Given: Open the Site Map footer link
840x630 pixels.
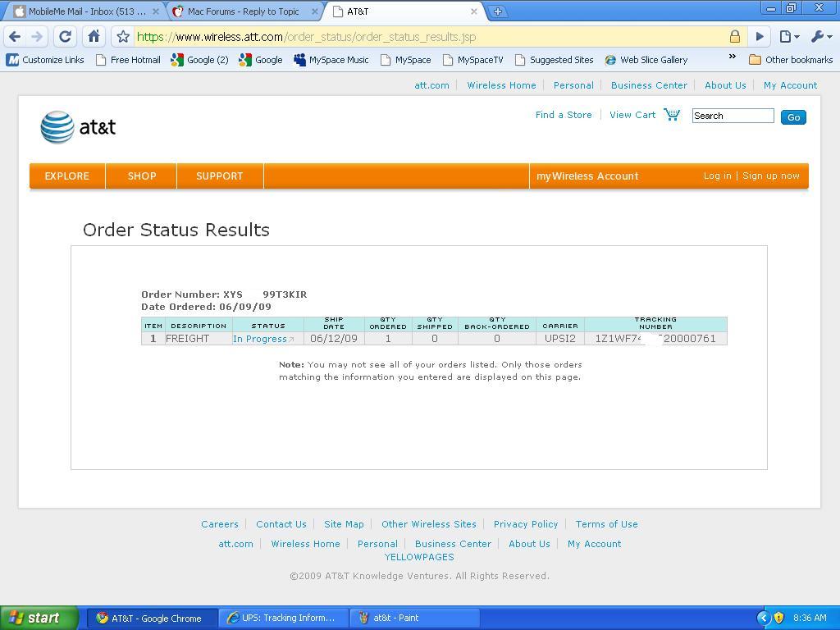Looking at the screenshot, I should click(344, 524).
